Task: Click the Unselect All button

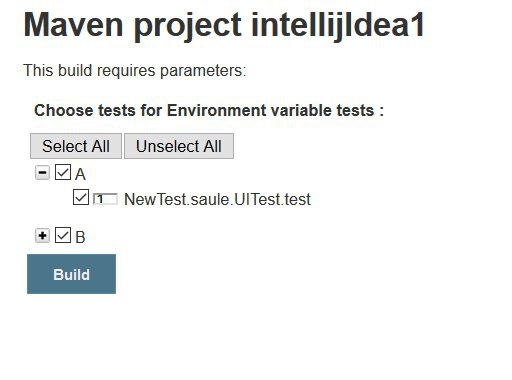Action: pos(179,146)
